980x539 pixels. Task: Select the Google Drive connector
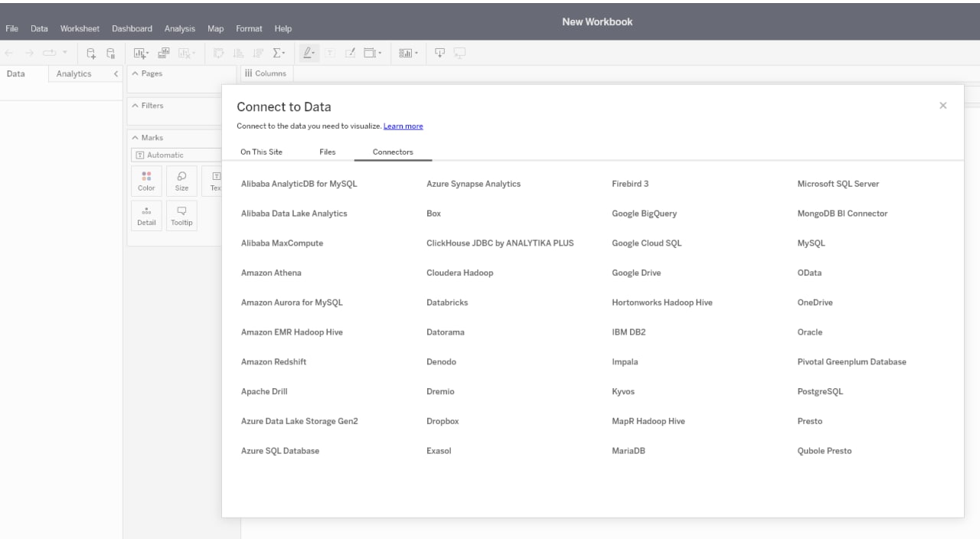tap(636, 273)
